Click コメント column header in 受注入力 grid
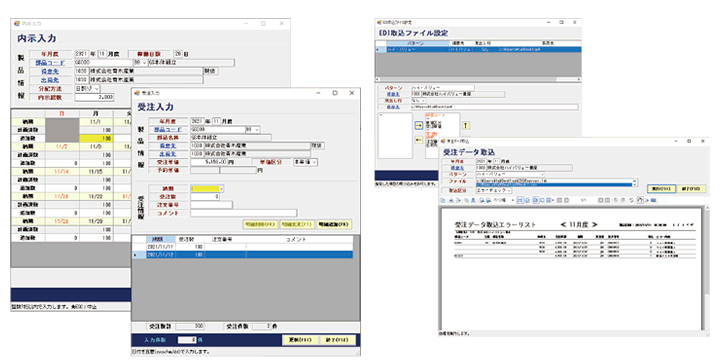This screenshot has height=360, width=720. [299, 240]
